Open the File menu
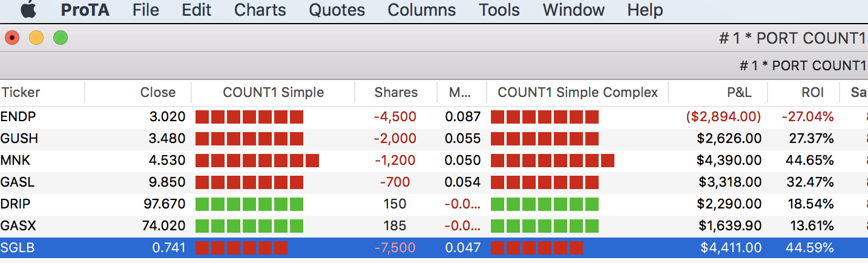The height and width of the screenshot is (263, 868). 145,10
